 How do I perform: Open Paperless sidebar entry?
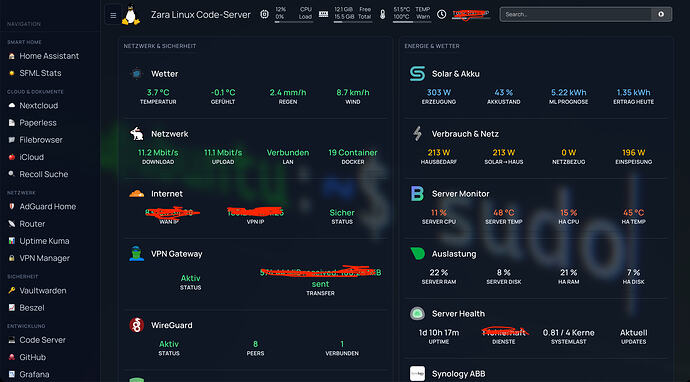[32, 123]
